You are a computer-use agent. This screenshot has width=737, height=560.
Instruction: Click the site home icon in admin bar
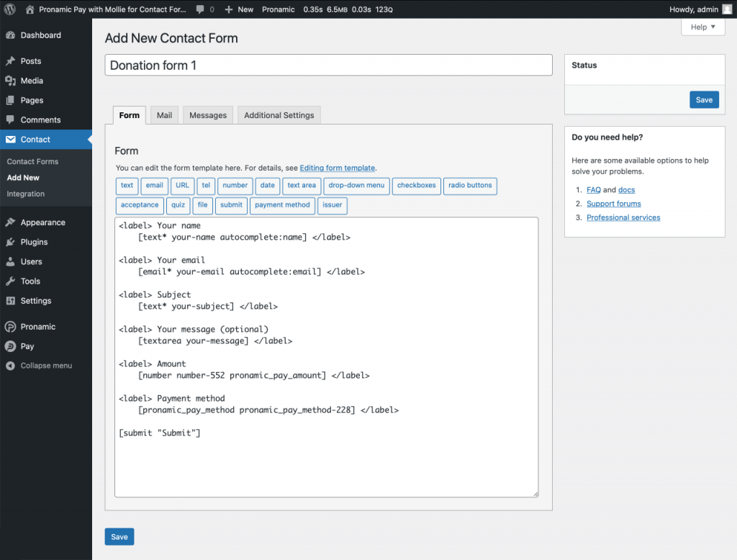point(30,9)
